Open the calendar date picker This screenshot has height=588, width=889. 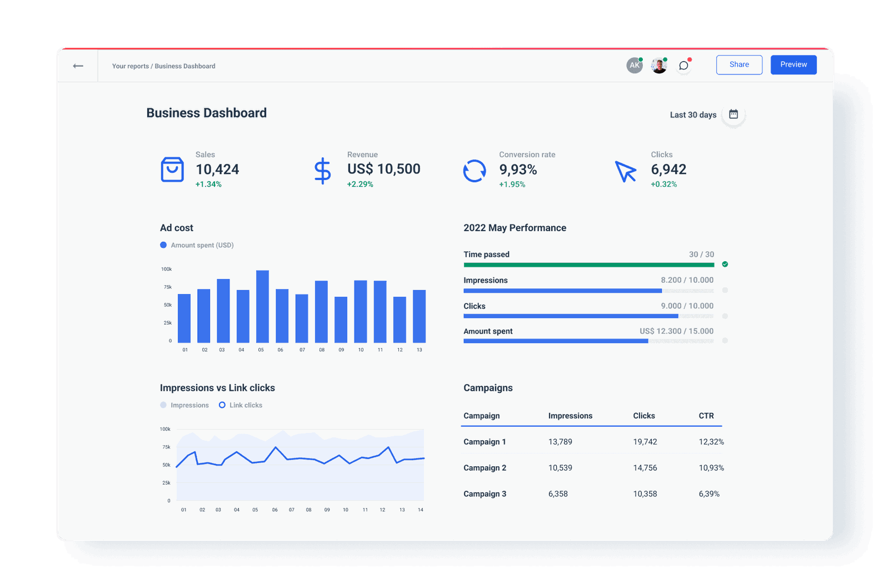(733, 113)
